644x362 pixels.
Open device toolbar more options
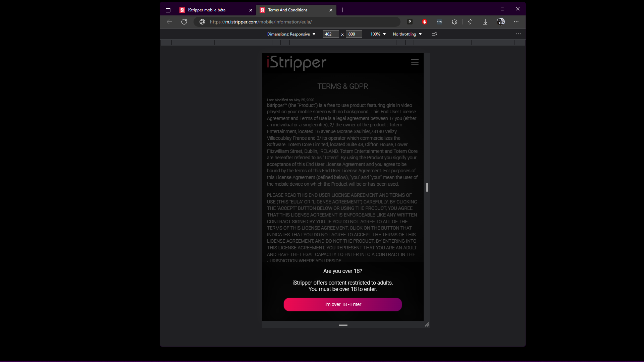coord(519,34)
